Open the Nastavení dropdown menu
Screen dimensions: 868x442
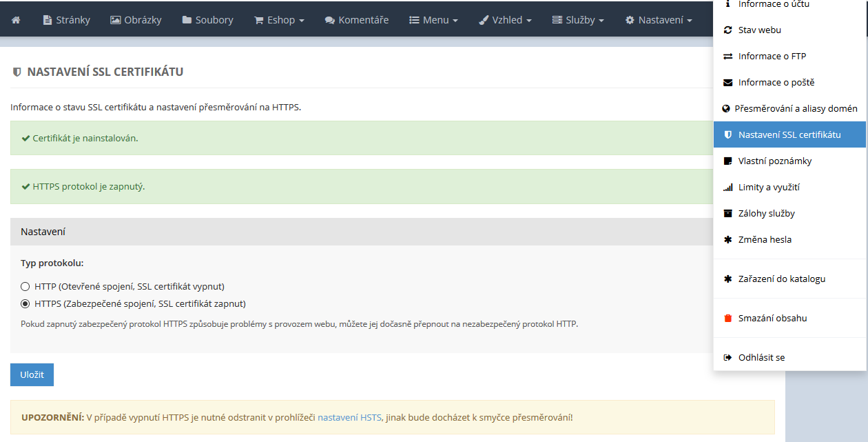coord(659,20)
